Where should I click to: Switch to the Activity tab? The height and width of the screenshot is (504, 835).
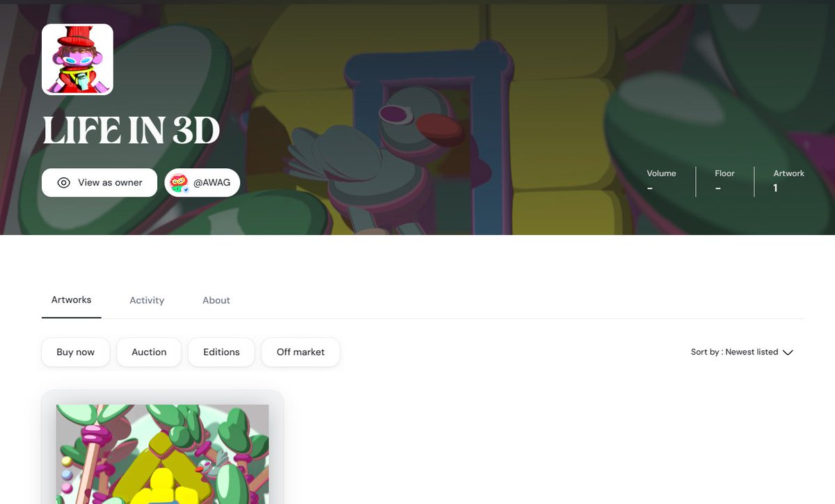point(147,300)
